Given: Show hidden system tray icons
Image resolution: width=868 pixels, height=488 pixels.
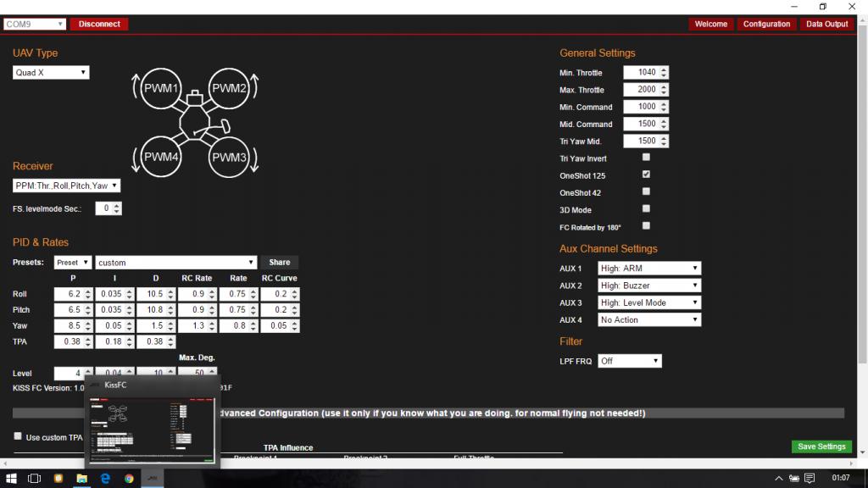Looking at the screenshot, I should [x=777, y=479].
